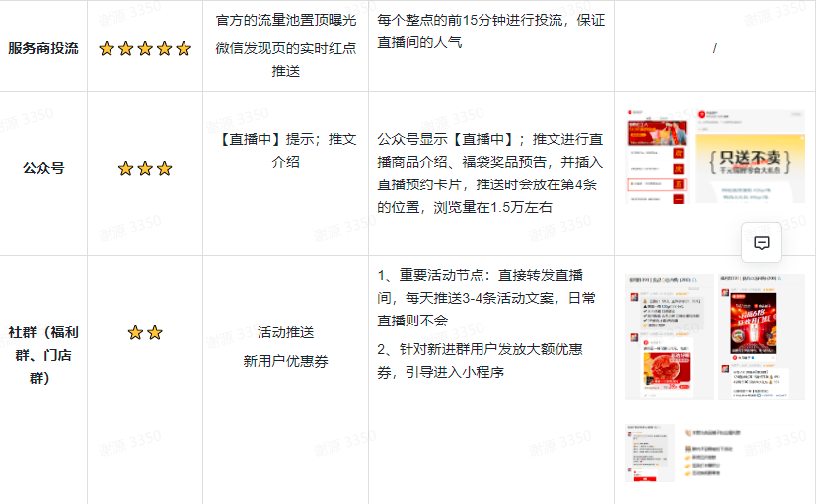Viewport: 816px width, 504px height.
Task: Click the middle star in 公众号 rating
Action: (x=145, y=169)
